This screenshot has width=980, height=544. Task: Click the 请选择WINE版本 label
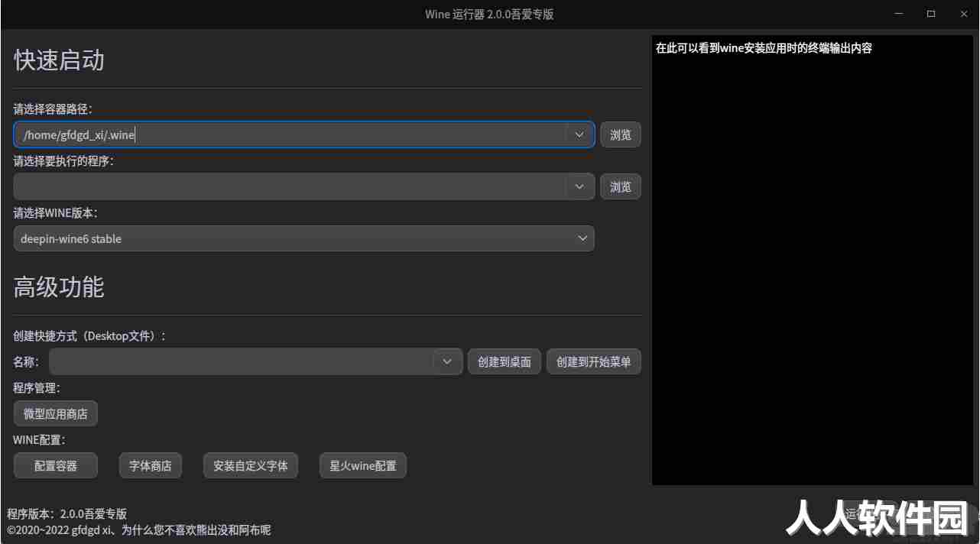[x=55, y=213]
